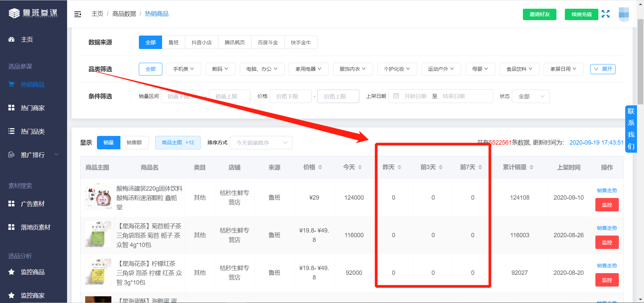Click the 邀请好友 button

pyautogui.click(x=539, y=14)
